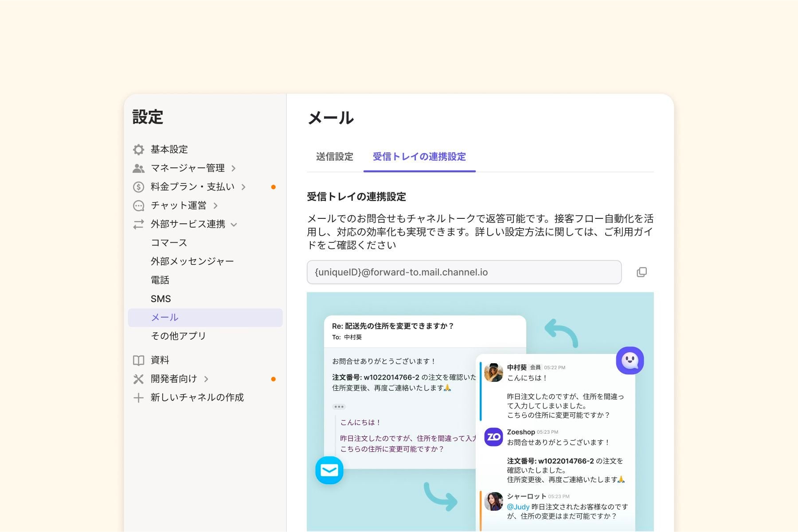Click the people icon beside マネージャー管理
Screen dimensions: 798x532
138,168
